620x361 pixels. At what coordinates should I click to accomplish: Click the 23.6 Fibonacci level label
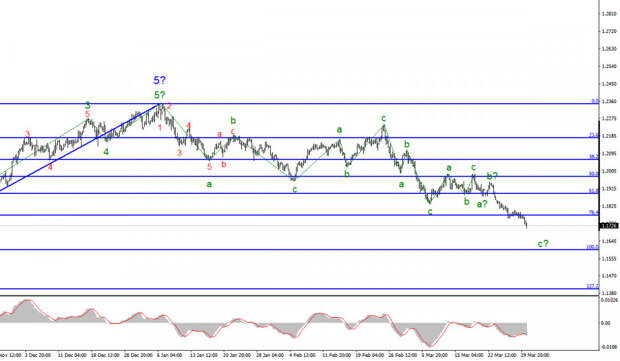coord(594,135)
